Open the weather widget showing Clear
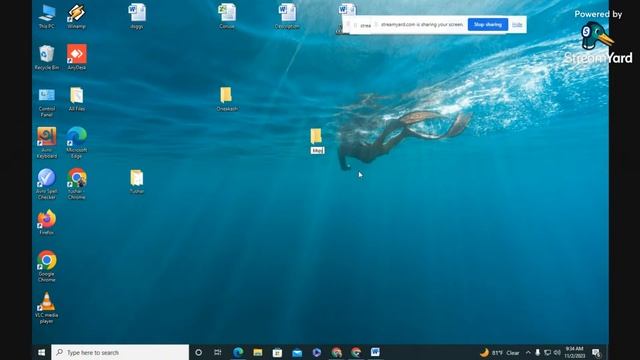This screenshot has height=360, width=640. point(500,353)
